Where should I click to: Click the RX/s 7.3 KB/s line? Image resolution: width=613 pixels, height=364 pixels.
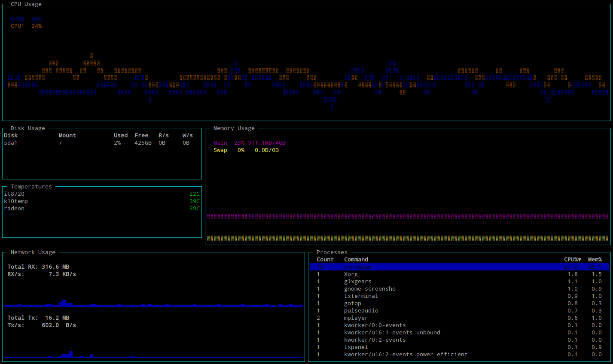pyautogui.click(x=42, y=274)
